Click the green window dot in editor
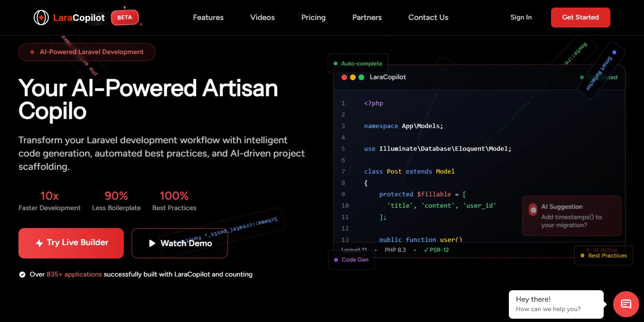The height and width of the screenshot is (322, 644). coord(361,77)
